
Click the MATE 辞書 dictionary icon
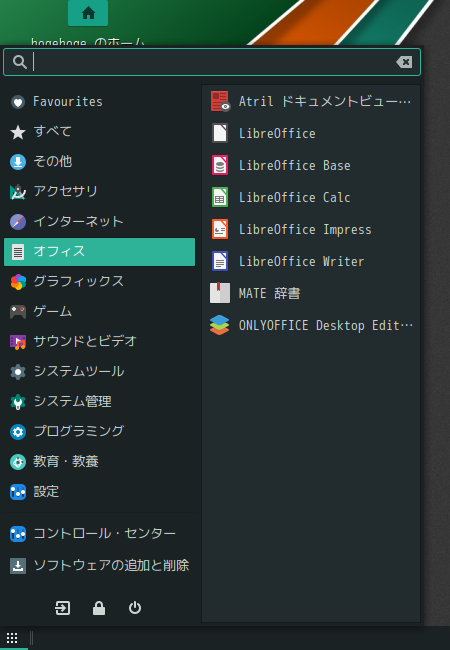[220, 293]
